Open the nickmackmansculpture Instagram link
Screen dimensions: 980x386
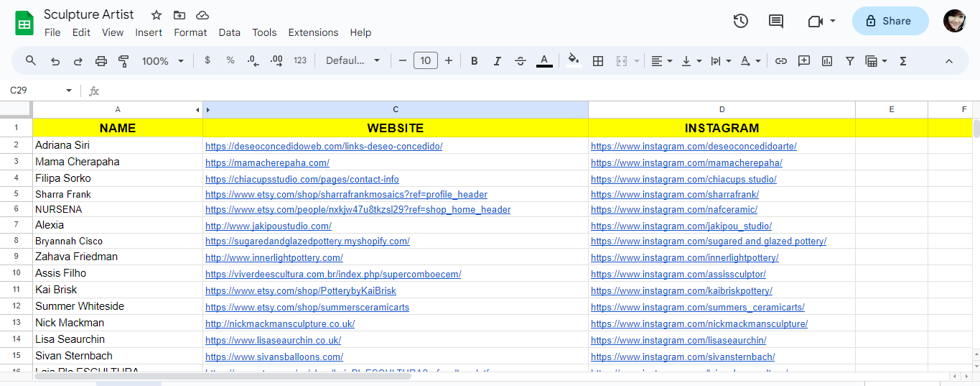pyautogui.click(x=699, y=324)
